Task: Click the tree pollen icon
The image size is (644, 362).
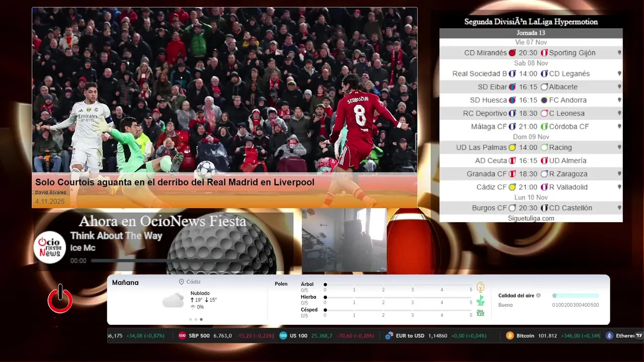Action: pyautogui.click(x=480, y=287)
